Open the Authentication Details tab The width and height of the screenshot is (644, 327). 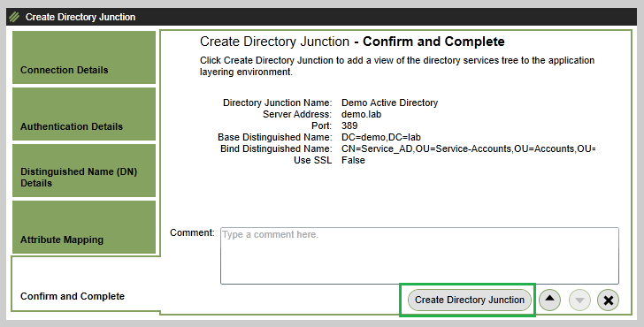pos(84,114)
